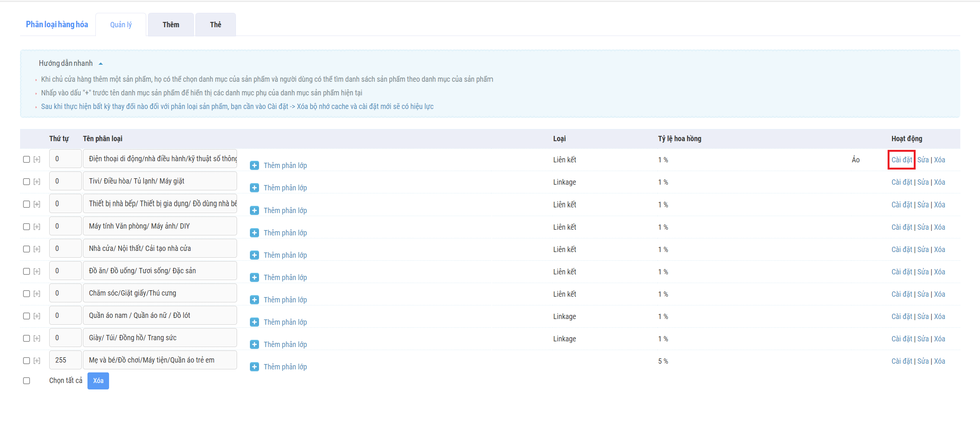Tick the Chọn tất cả checkbox
Viewport: 980px width, 439px height.
pos(26,380)
